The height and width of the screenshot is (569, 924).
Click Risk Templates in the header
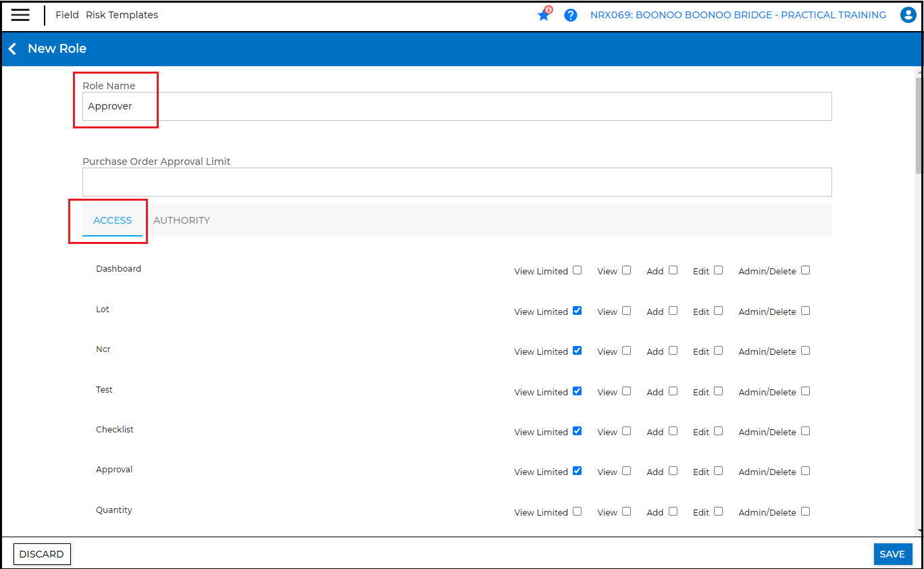122,15
